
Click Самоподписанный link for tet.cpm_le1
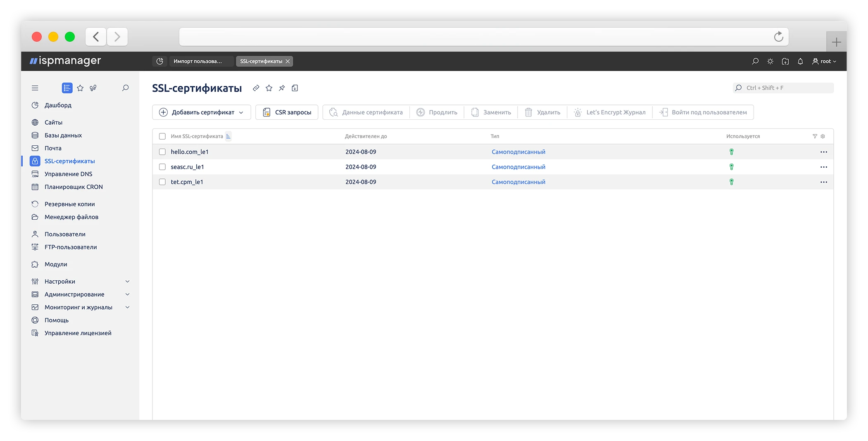click(x=518, y=182)
